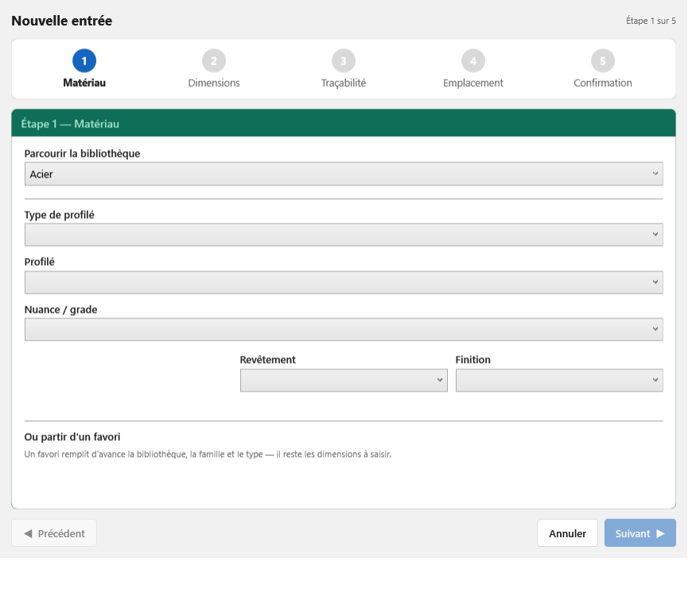The image size is (700, 589).
Task: Click the Étape 1 sur 5 indicator
Action: click(651, 21)
